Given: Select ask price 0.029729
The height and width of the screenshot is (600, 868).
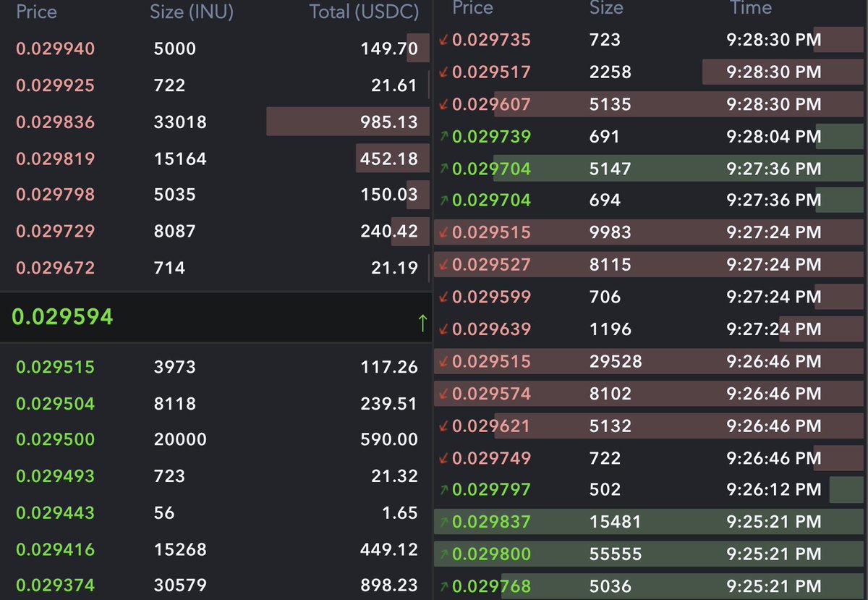Looking at the screenshot, I should [x=55, y=232].
